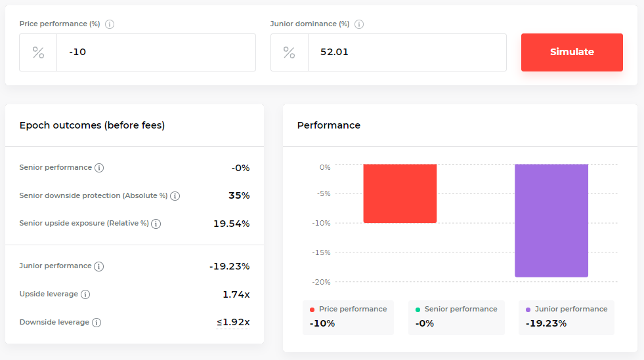Viewport: 644px width, 360px height.
Task: Click Upside leverage info icon
Action: 85,294
